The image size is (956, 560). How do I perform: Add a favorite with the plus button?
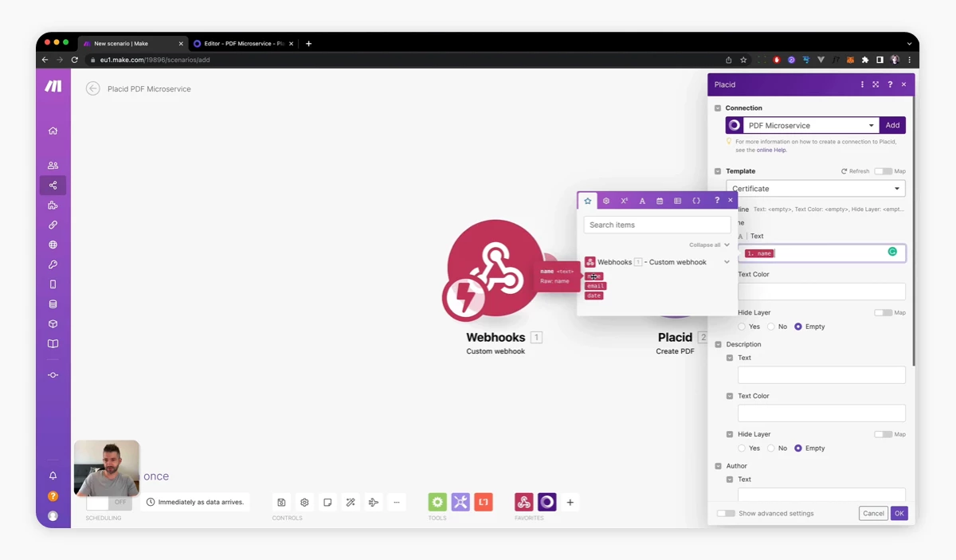point(570,502)
